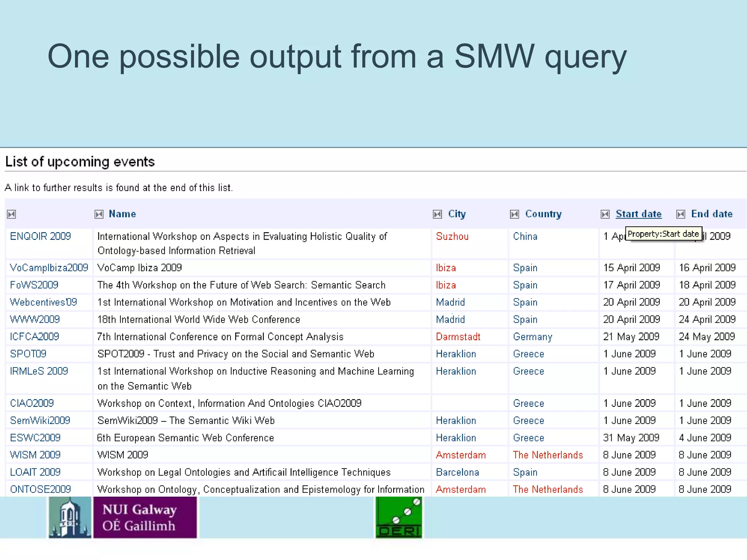The width and height of the screenshot is (747, 560).
Task: Open the Webcentives'09 event link
Action: [x=43, y=302]
